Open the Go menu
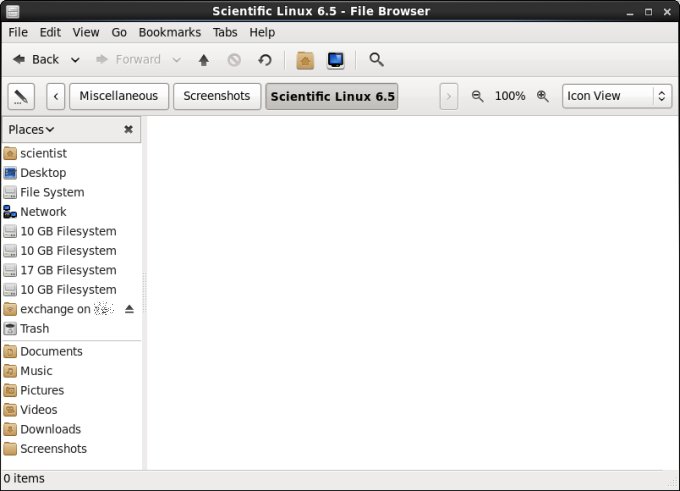The height and width of the screenshot is (491, 680). pos(119,33)
